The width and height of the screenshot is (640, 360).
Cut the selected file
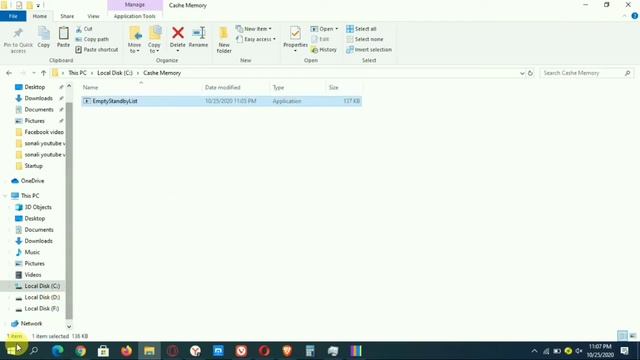pos(84,29)
